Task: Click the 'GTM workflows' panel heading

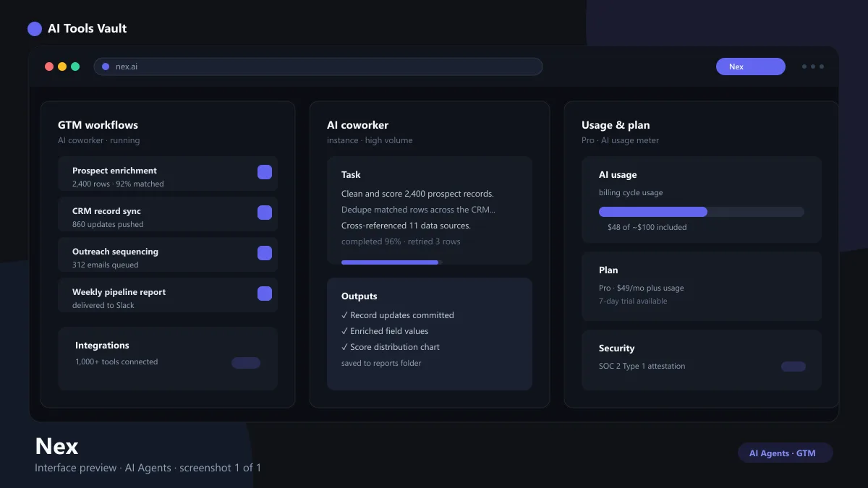Action: click(98, 125)
